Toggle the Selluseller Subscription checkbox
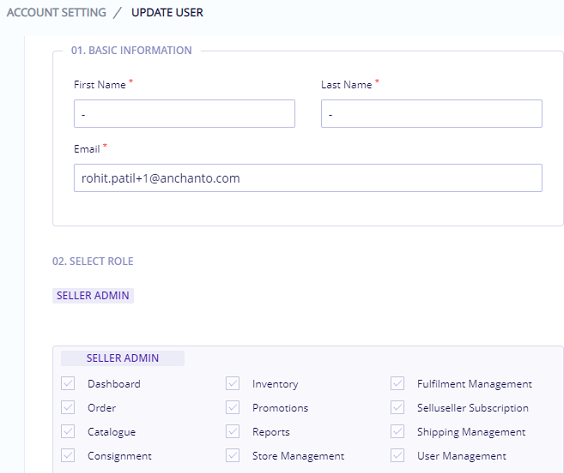The image size is (564, 473). pos(397,408)
